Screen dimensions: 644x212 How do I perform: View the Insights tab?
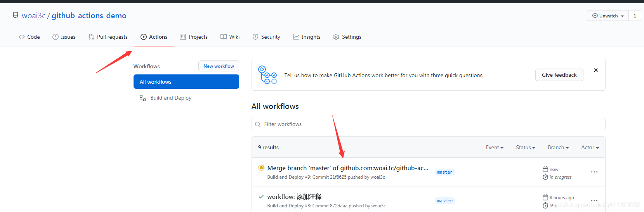[307, 37]
